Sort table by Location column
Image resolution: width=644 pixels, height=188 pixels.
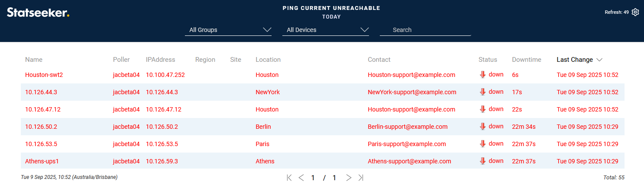(x=268, y=60)
